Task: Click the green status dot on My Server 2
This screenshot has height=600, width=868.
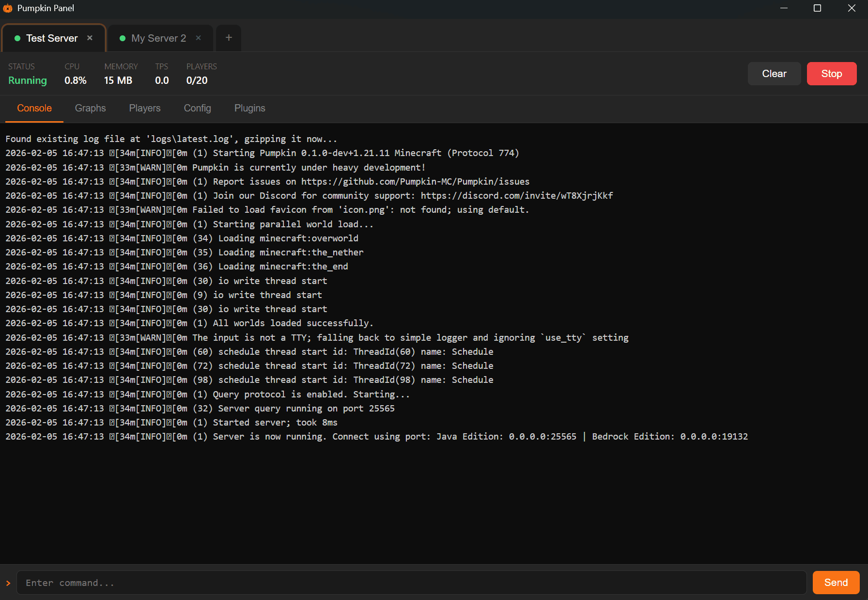Action: (123, 38)
